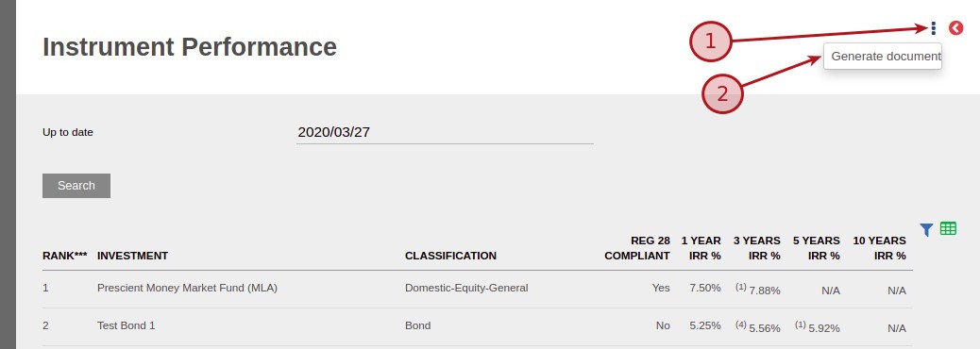Sort by INVESTMENT column header
Viewport: 980px width, 349px height.
click(x=132, y=256)
